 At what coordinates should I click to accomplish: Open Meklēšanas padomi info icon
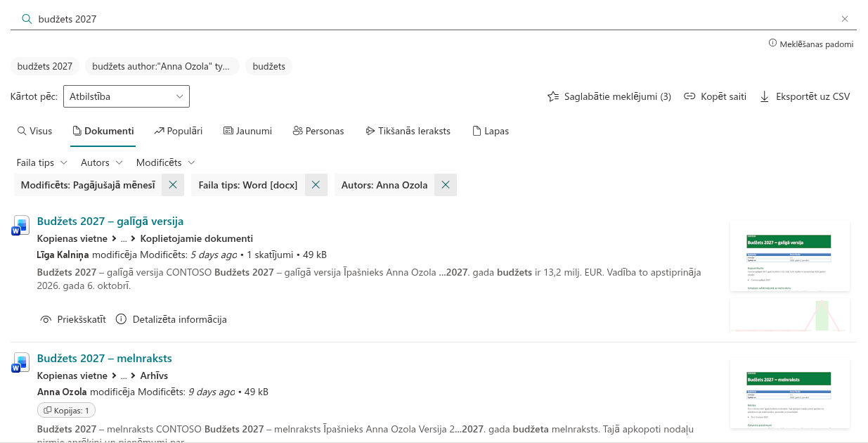pos(772,44)
